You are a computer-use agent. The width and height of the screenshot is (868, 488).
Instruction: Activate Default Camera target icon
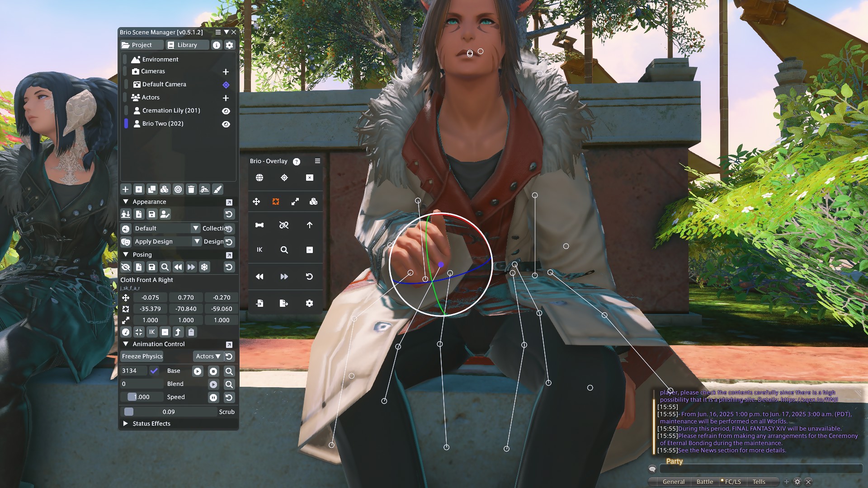tap(226, 85)
